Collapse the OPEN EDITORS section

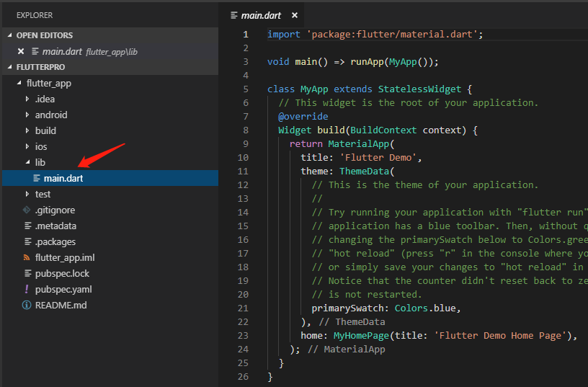[x=10, y=35]
